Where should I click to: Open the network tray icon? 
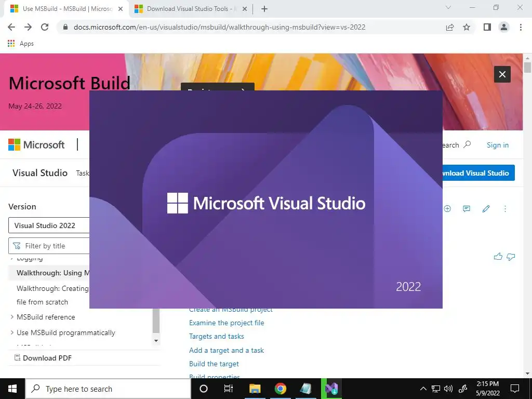[x=436, y=389]
